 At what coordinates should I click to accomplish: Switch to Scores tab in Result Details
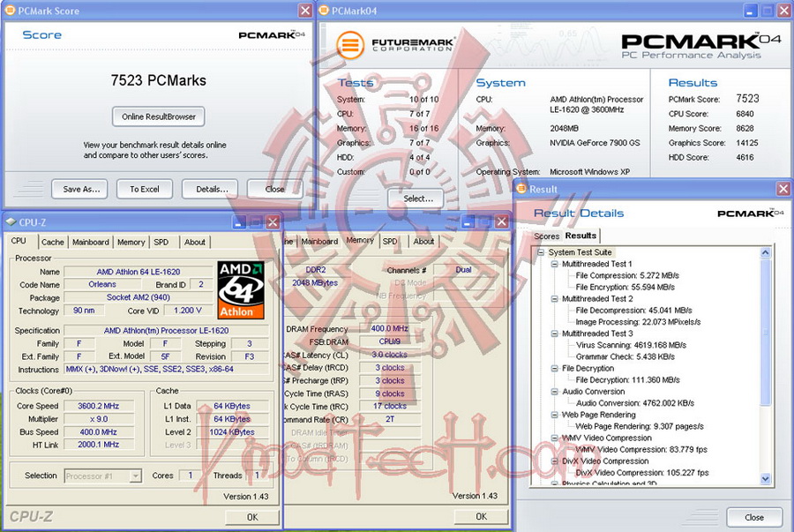coord(546,236)
